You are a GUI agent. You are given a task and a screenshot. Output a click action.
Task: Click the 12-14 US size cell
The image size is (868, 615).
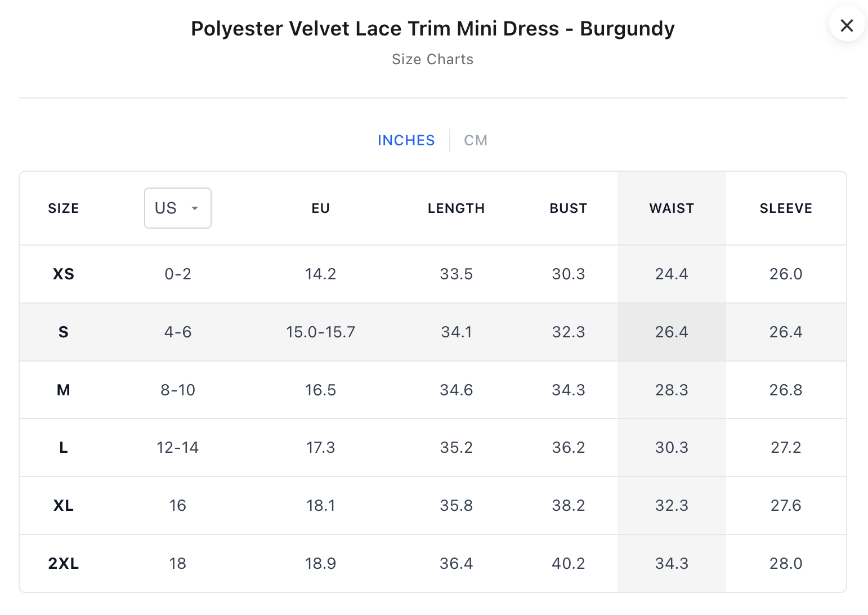point(177,448)
